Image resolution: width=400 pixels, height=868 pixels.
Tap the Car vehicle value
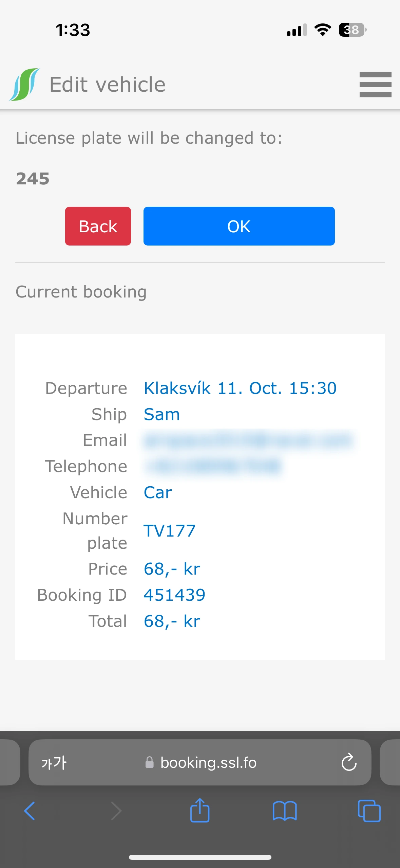[x=158, y=492]
